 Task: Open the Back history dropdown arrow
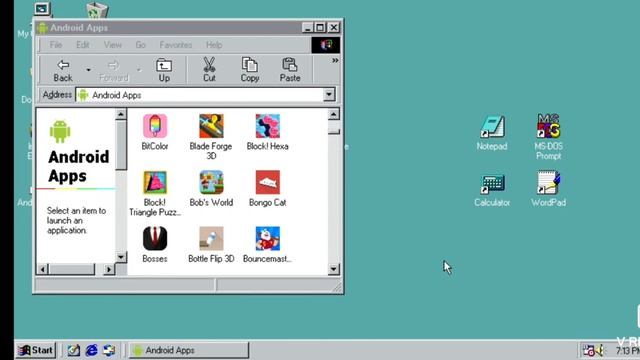[x=88, y=70]
